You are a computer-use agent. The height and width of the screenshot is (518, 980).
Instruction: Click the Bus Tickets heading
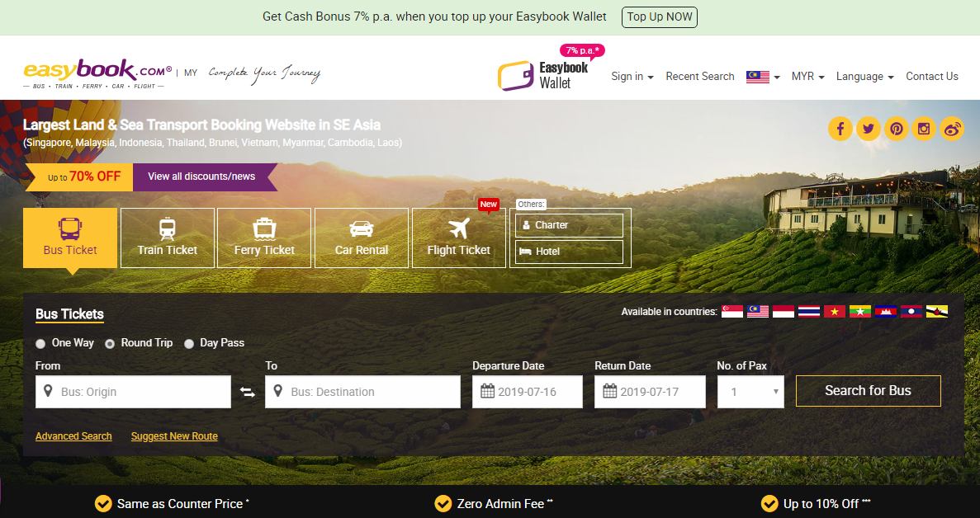(x=69, y=314)
